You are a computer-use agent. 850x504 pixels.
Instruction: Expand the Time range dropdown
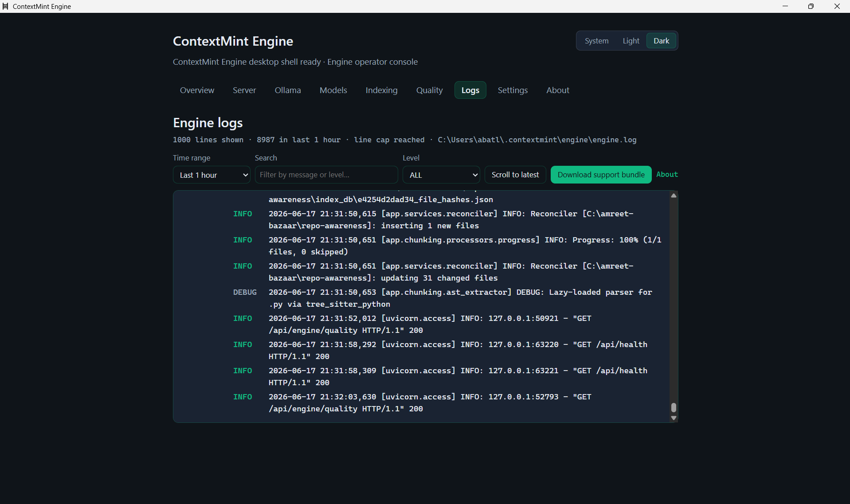(x=212, y=175)
